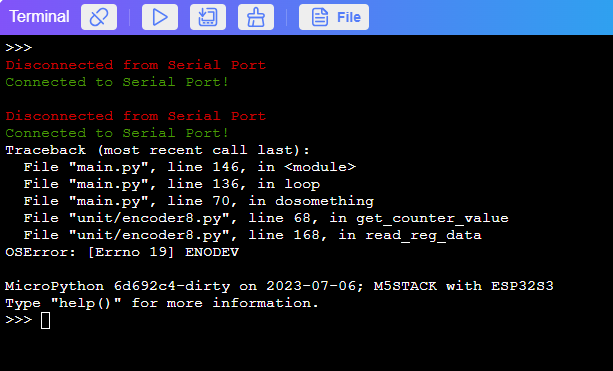Click the download-to-device icon button

tap(208, 17)
